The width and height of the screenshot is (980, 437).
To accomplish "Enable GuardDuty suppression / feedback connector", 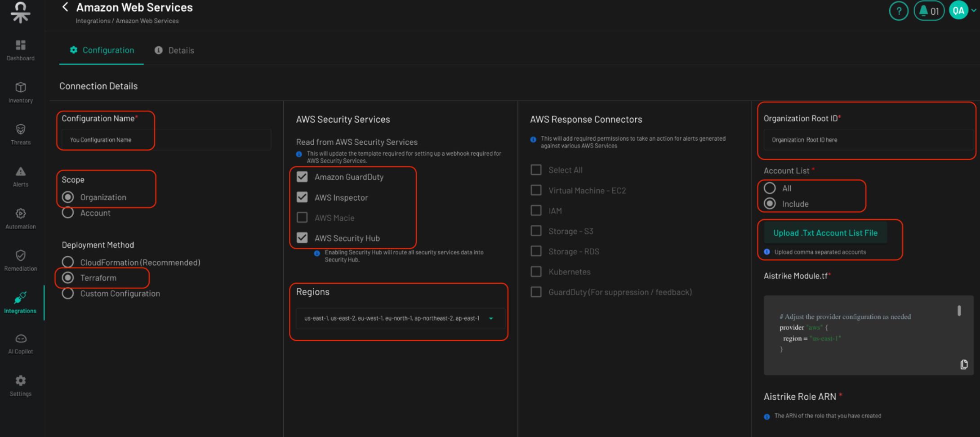I will click(536, 292).
